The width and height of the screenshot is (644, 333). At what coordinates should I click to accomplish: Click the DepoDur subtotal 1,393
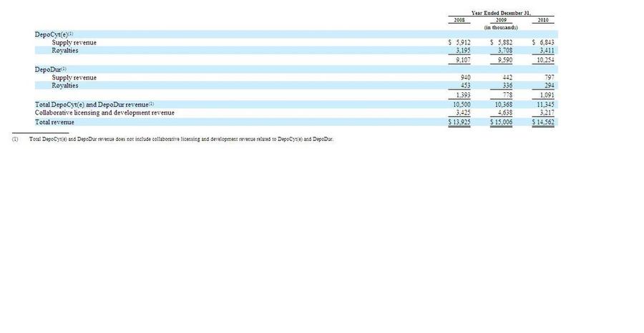(x=463, y=95)
